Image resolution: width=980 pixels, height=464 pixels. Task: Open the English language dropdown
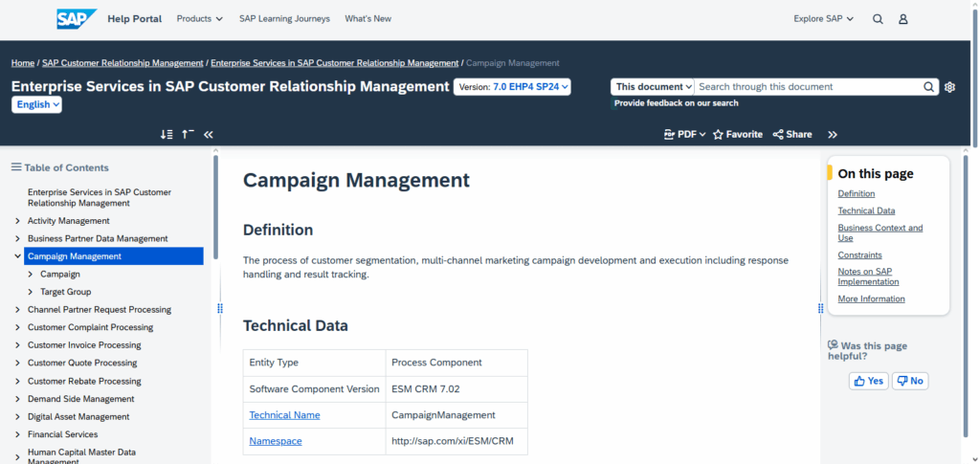[x=36, y=105]
